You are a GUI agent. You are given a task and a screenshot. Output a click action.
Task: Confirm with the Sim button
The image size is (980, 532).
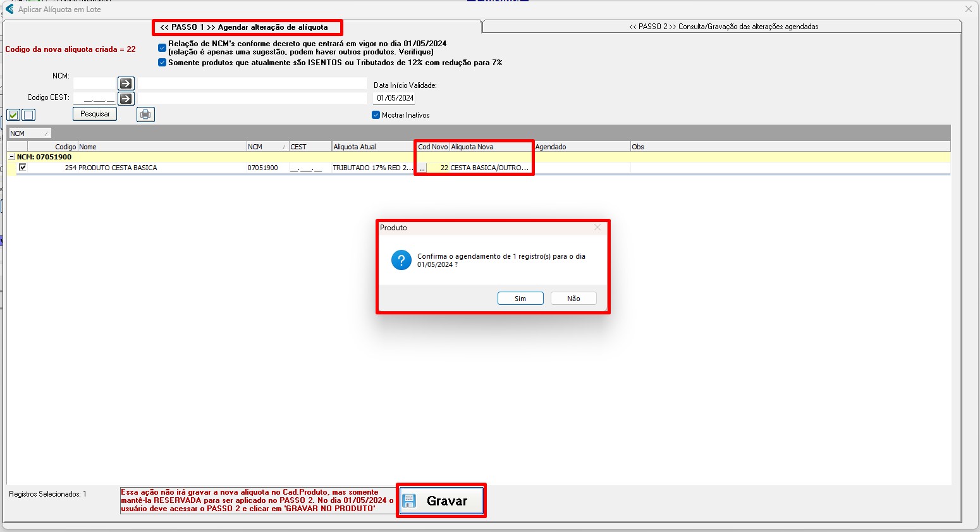(x=520, y=299)
